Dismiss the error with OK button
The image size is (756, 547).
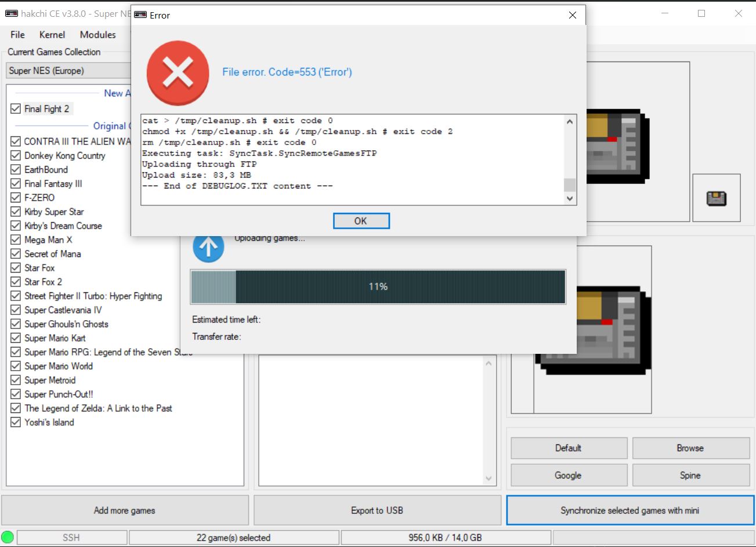(x=361, y=220)
